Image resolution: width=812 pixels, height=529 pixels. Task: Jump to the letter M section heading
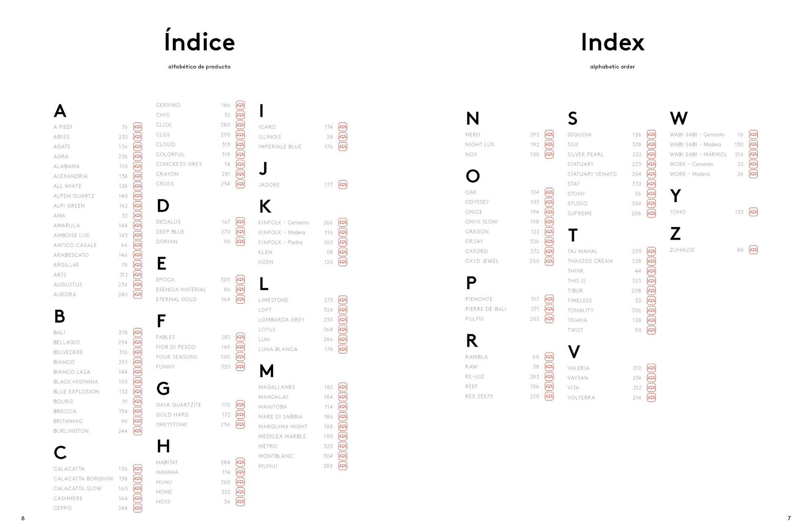266,371
